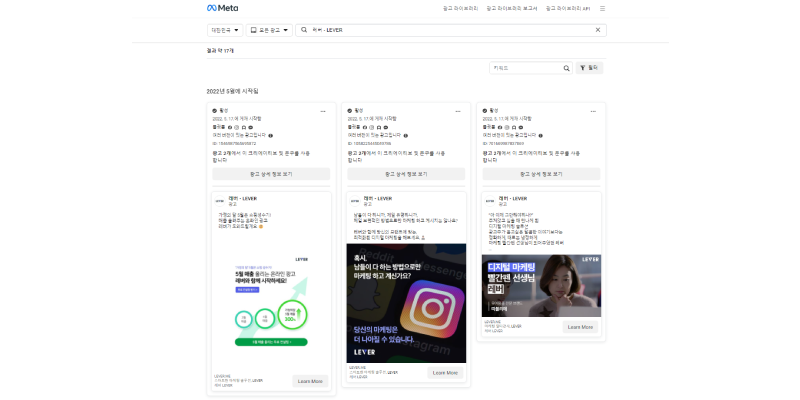Image resolution: width=800 pixels, height=400 pixels.
Task: Click active status check icon on the 5.11 ad card
Action: 485,111
